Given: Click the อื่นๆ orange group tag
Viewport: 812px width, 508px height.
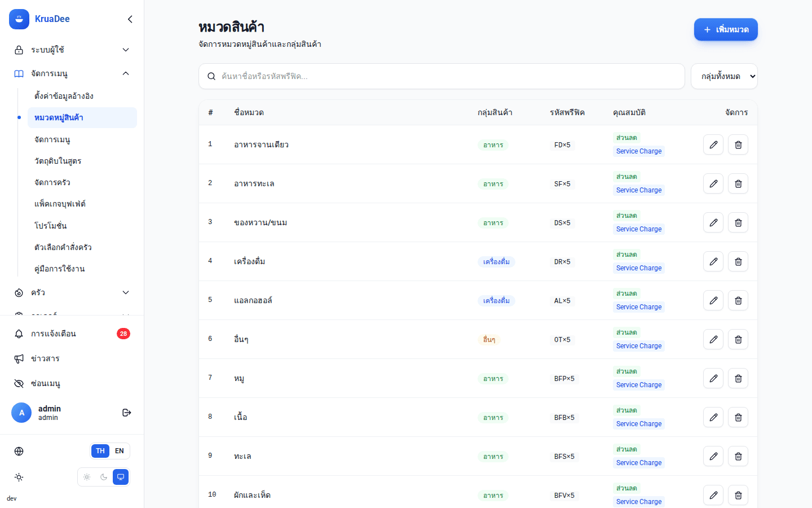Looking at the screenshot, I should (489, 340).
